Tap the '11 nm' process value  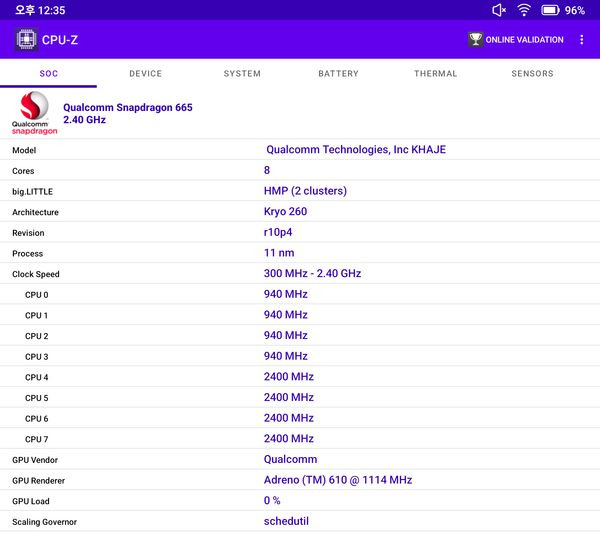279,253
